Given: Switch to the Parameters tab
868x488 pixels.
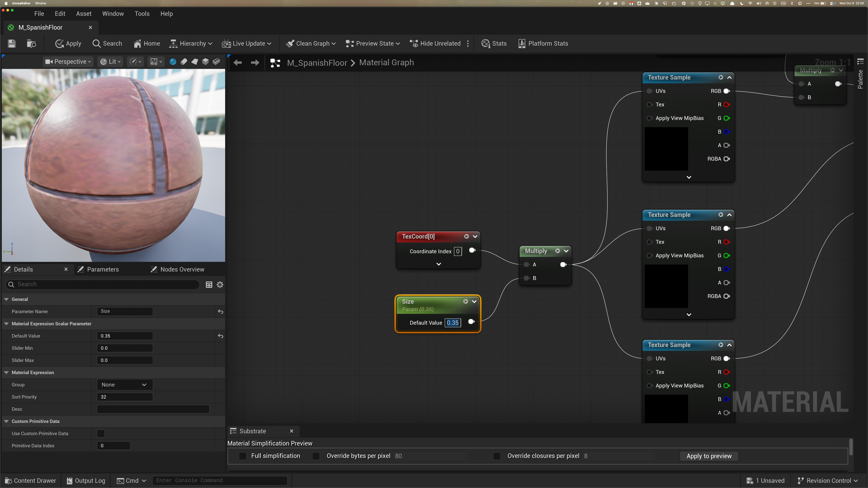Looking at the screenshot, I should tap(98, 270).
